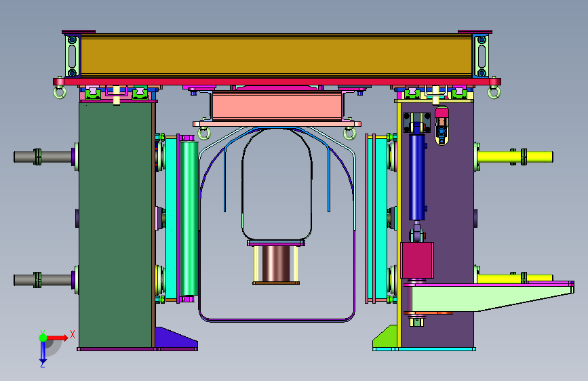Select the dark green left cabinet panel
The image size is (588, 381).
click(115, 225)
